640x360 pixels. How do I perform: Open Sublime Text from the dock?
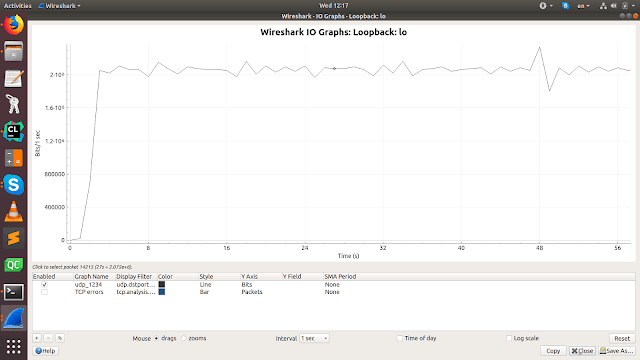(x=13, y=238)
